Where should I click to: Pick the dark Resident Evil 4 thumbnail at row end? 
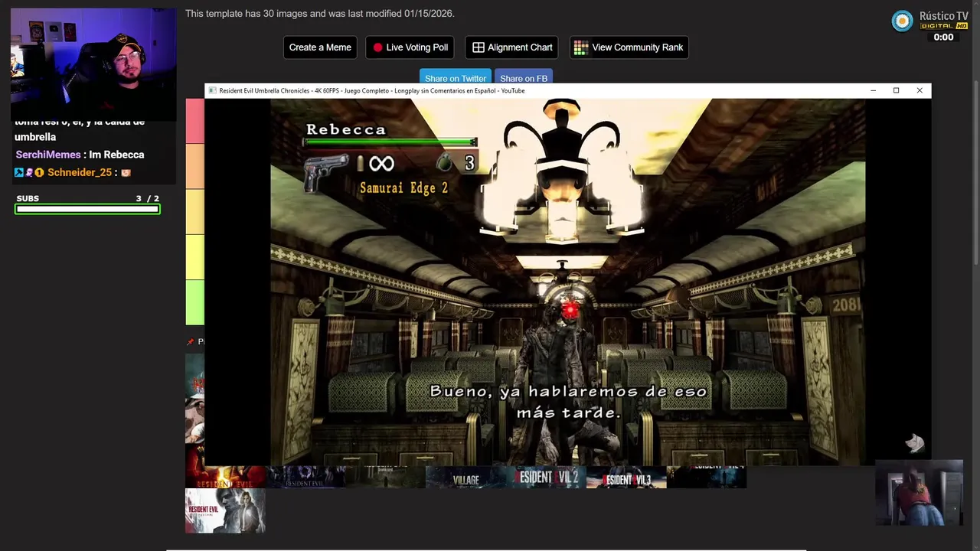(707, 477)
